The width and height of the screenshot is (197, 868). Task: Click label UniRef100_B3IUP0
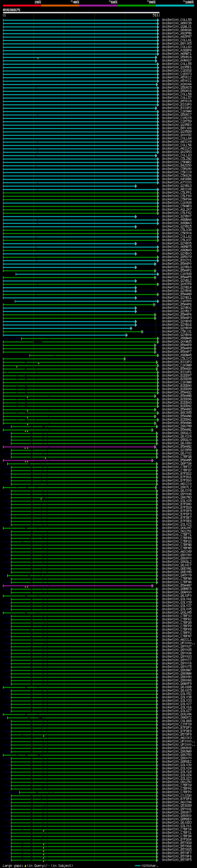click(176, 105)
